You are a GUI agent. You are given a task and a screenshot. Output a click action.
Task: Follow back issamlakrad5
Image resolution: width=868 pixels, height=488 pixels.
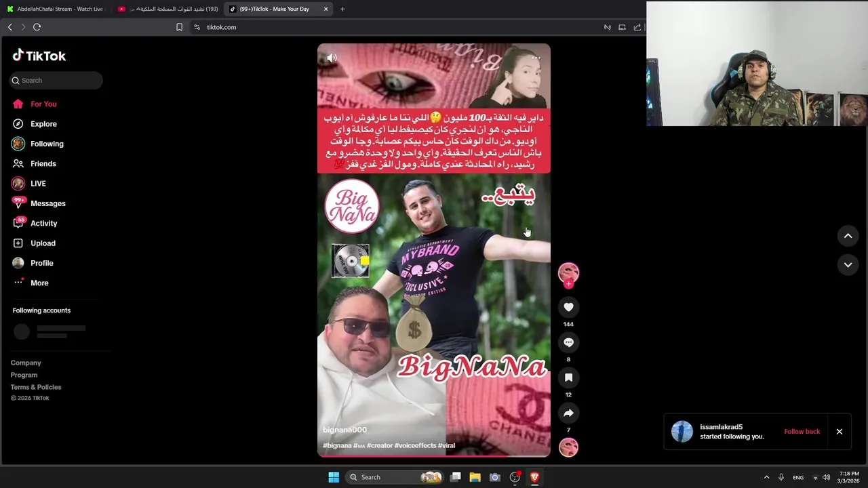[802, 431]
